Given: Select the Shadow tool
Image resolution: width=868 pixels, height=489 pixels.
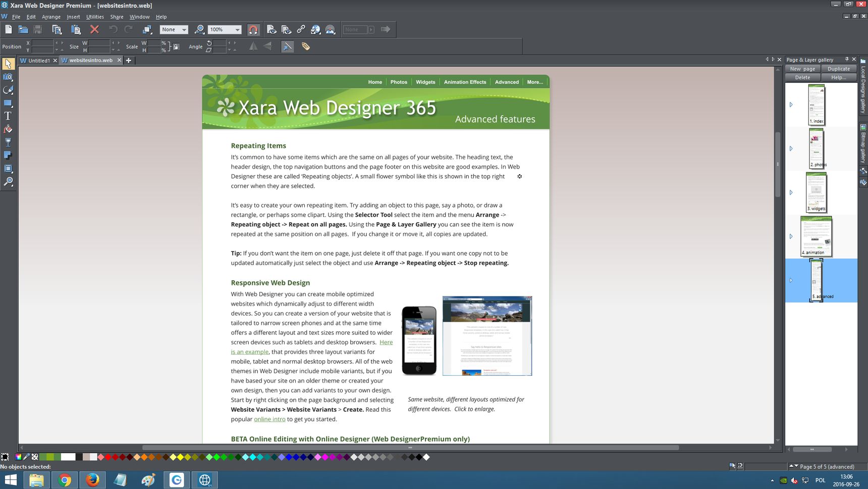Looking at the screenshot, I should [8, 156].
